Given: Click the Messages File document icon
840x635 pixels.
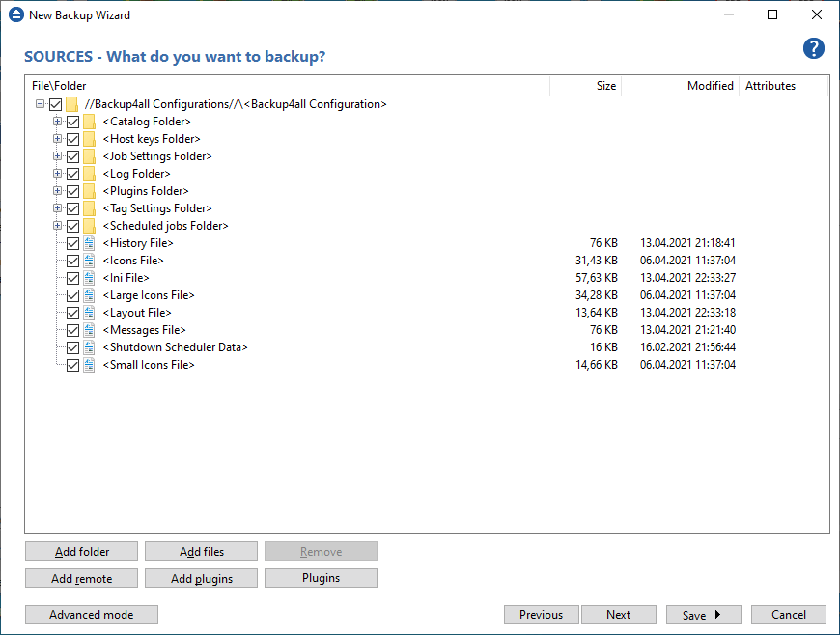Looking at the screenshot, I should click(x=90, y=330).
